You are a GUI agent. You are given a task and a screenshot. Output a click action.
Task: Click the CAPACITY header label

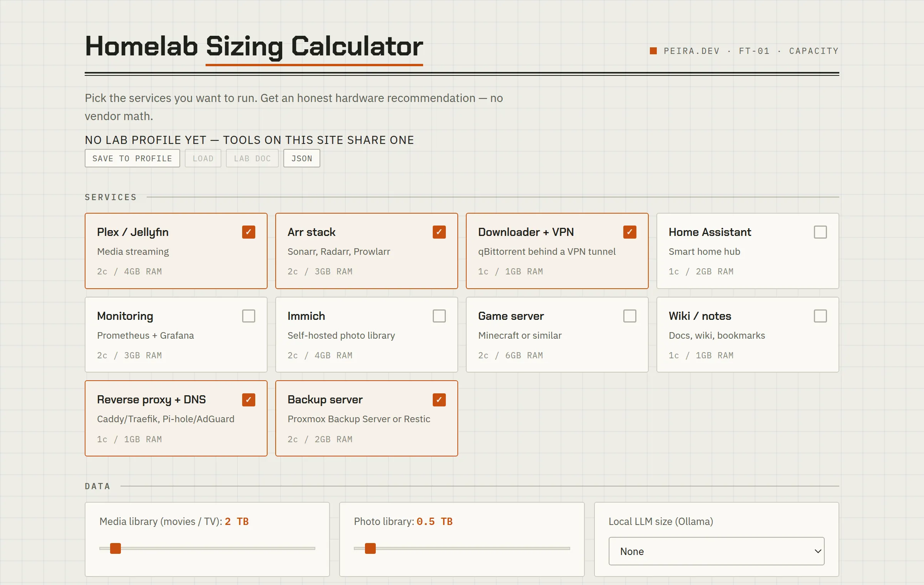tap(814, 51)
